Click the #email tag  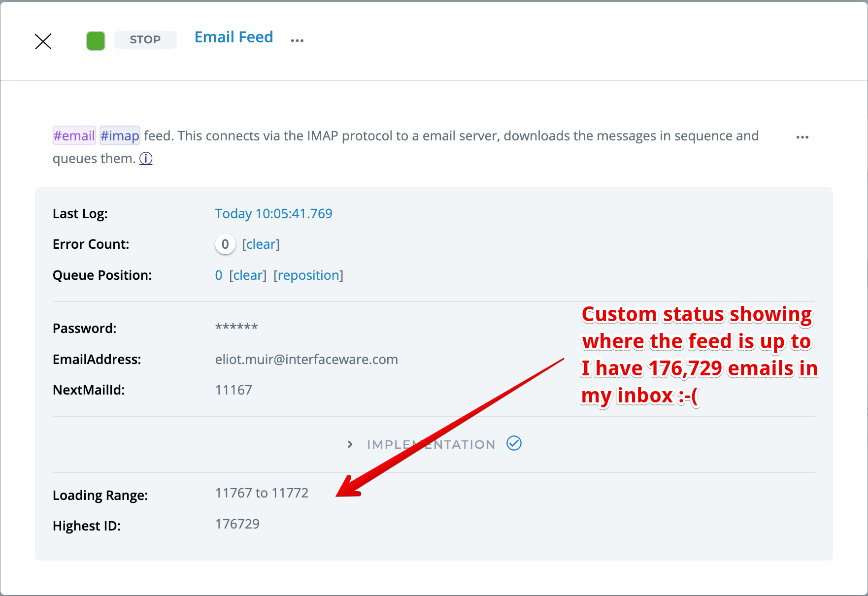pos(74,136)
